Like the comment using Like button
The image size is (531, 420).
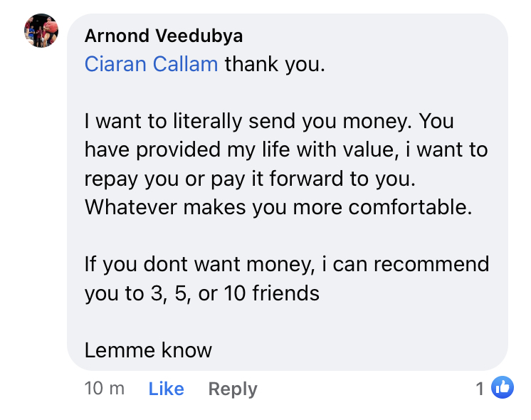coord(167,389)
